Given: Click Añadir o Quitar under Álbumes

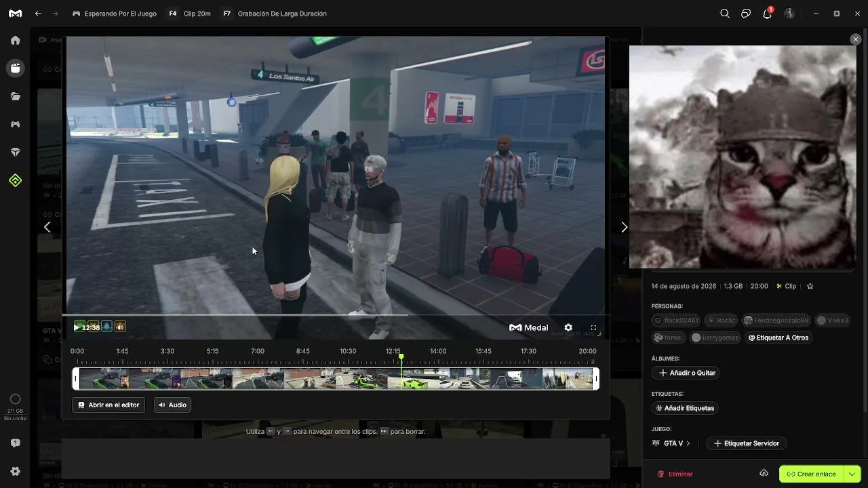Looking at the screenshot, I should (687, 373).
